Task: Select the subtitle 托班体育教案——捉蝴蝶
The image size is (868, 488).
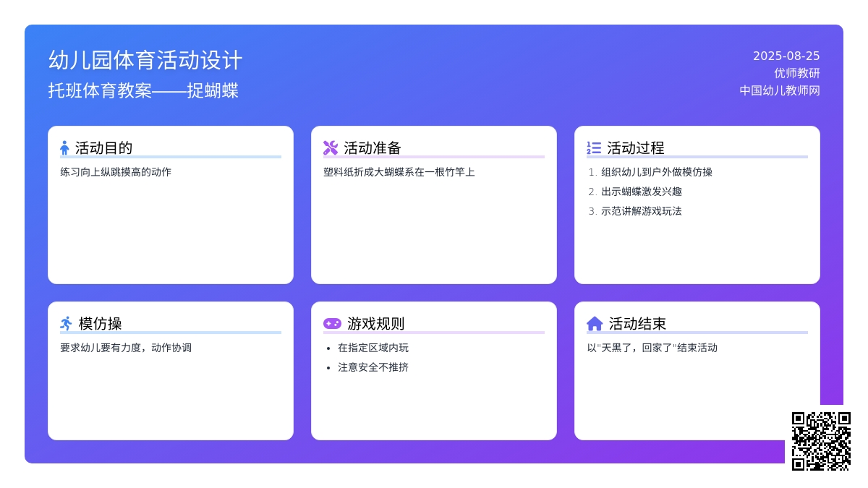Action: coord(143,91)
